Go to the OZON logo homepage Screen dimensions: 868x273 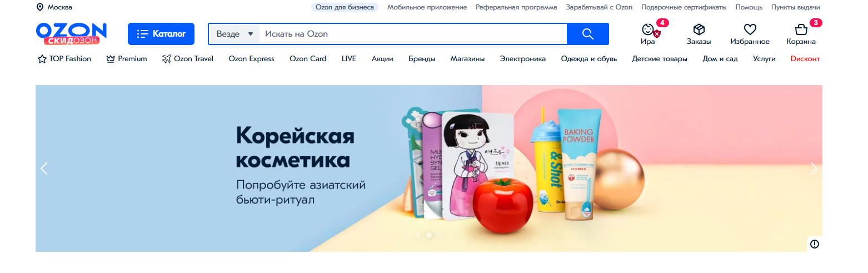click(x=71, y=34)
